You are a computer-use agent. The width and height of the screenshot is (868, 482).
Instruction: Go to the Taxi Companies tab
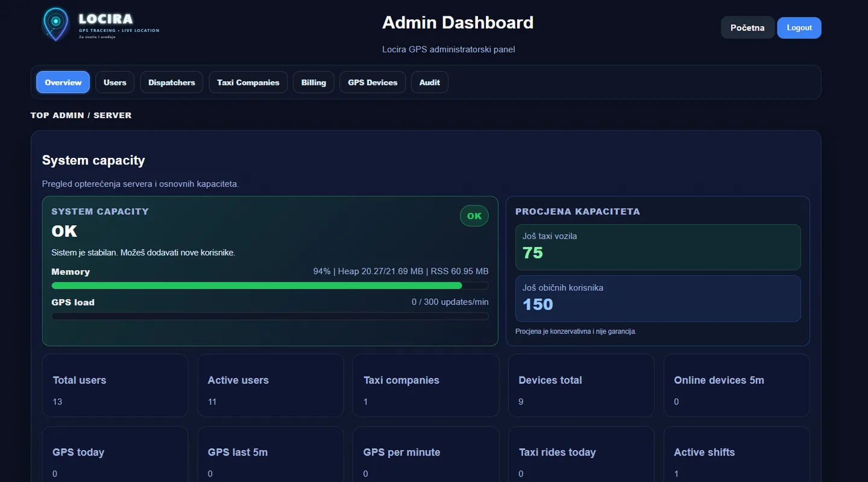tap(248, 83)
